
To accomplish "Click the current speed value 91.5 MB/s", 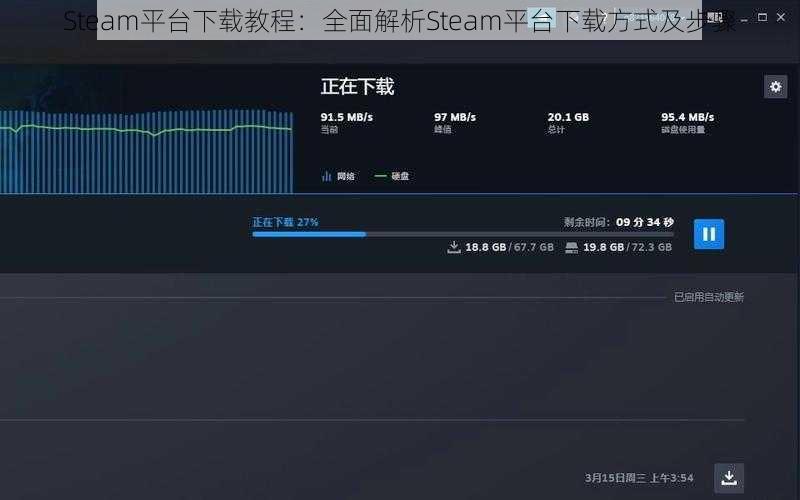I will pyautogui.click(x=346, y=117).
